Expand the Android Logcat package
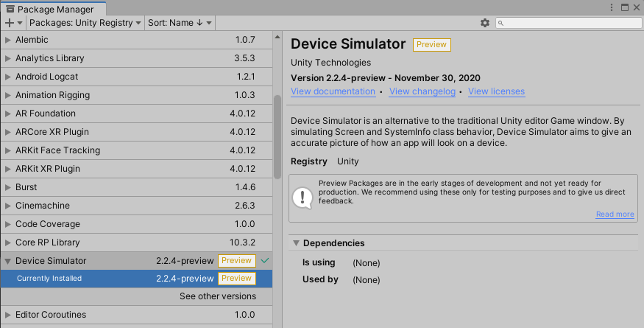 click(8, 77)
